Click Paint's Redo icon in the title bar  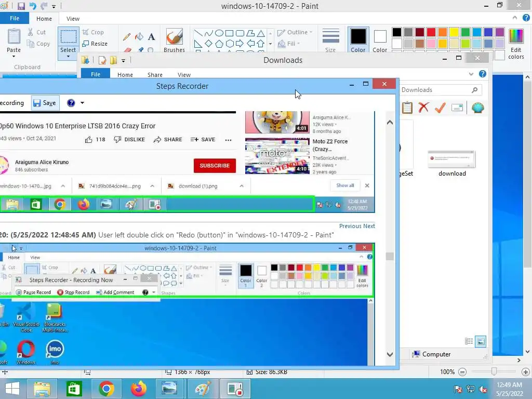click(x=44, y=6)
